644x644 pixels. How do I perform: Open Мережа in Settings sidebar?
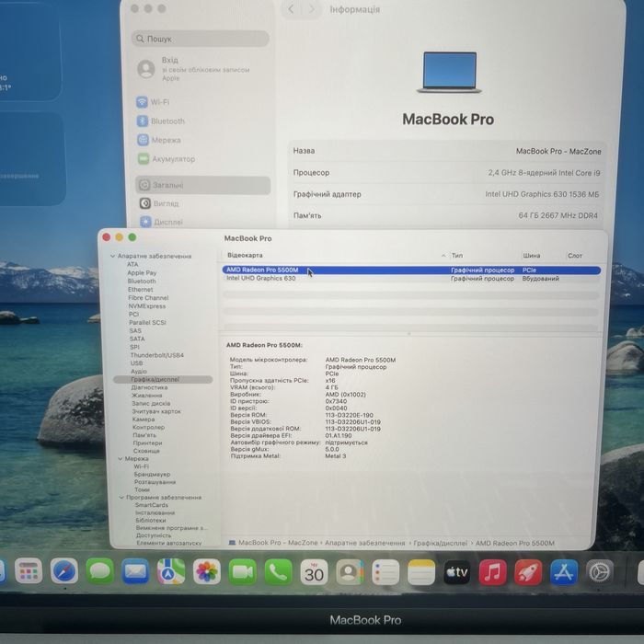pos(159,140)
